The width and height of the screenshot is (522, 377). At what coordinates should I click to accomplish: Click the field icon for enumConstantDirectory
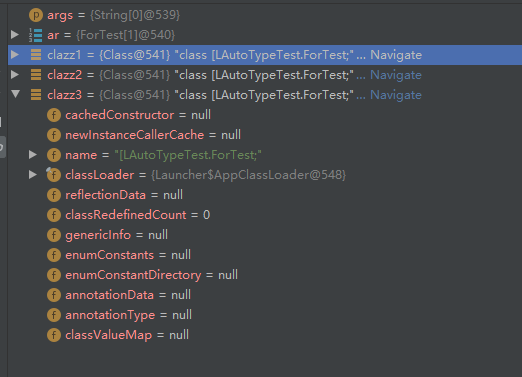[54, 275]
